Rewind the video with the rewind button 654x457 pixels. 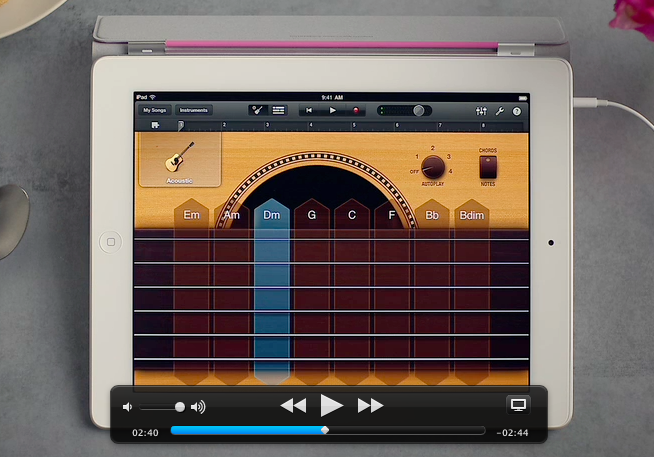coord(292,405)
